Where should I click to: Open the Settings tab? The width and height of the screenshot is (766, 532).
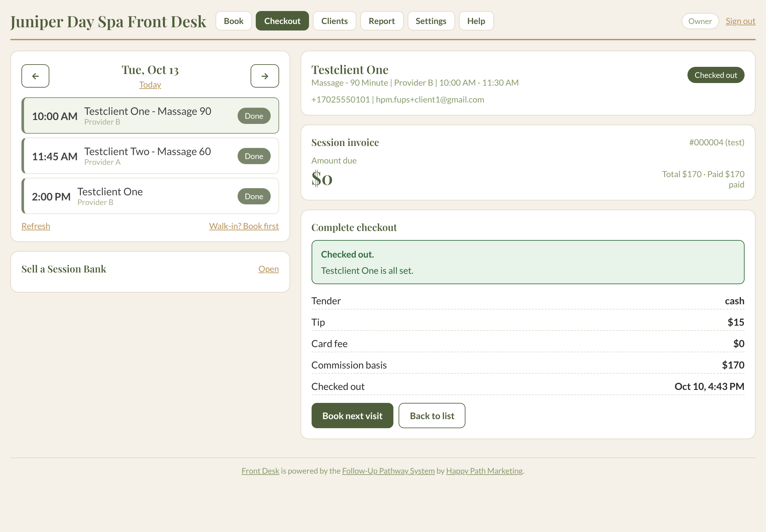(x=431, y=21)
